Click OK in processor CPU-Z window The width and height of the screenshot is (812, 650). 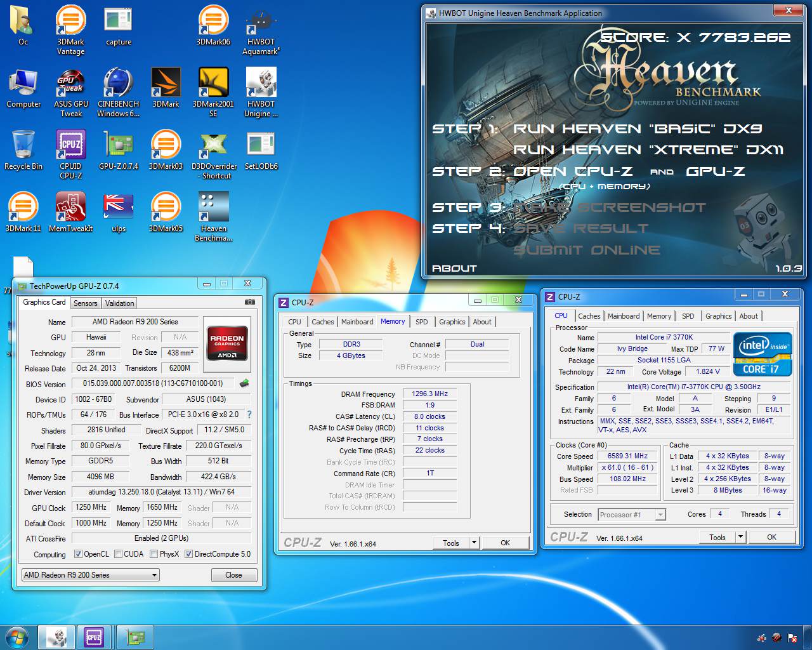(771, 537)
